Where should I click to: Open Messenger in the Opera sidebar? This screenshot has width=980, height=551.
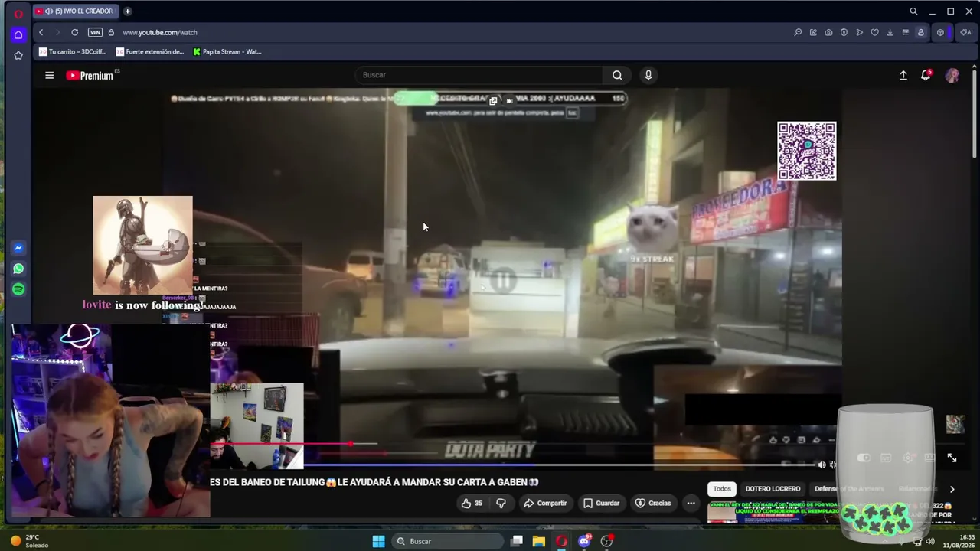point(18,248)
